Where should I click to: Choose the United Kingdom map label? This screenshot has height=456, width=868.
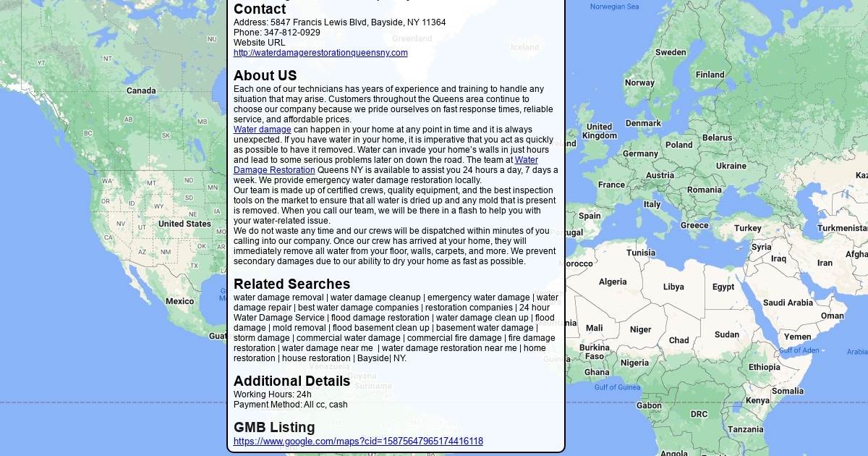click(600, 131)
